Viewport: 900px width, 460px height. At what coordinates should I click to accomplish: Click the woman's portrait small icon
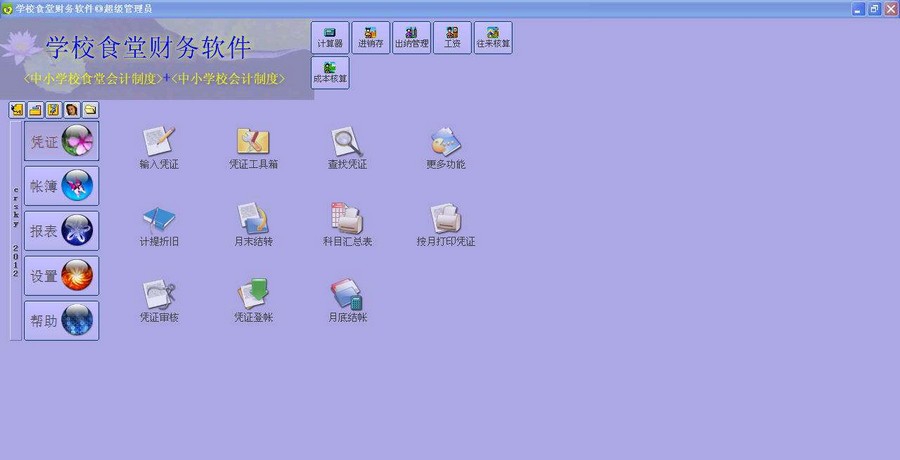(72, 110)
